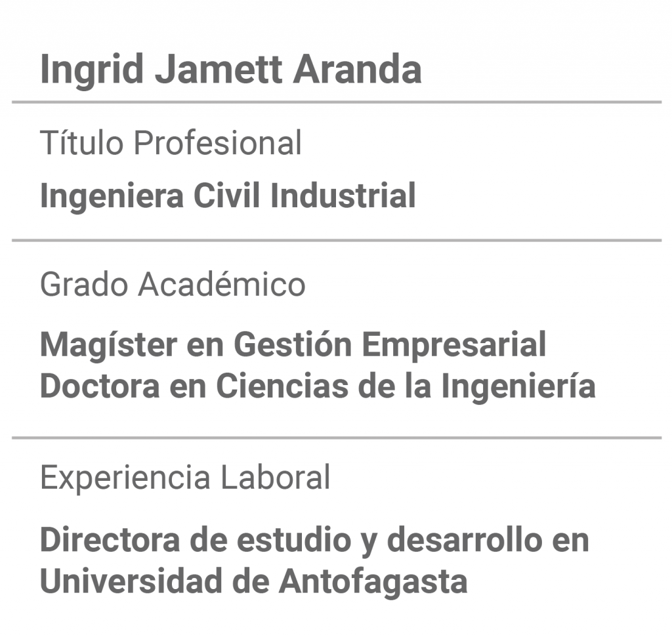Image resolution: width=672 pixels, height=637 pixels.
Task: Select the Grado Académico label
Action: (x=173, y=285)
